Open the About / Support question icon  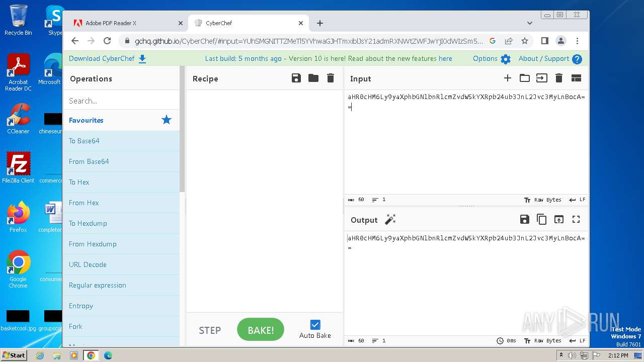pos(577,59)
